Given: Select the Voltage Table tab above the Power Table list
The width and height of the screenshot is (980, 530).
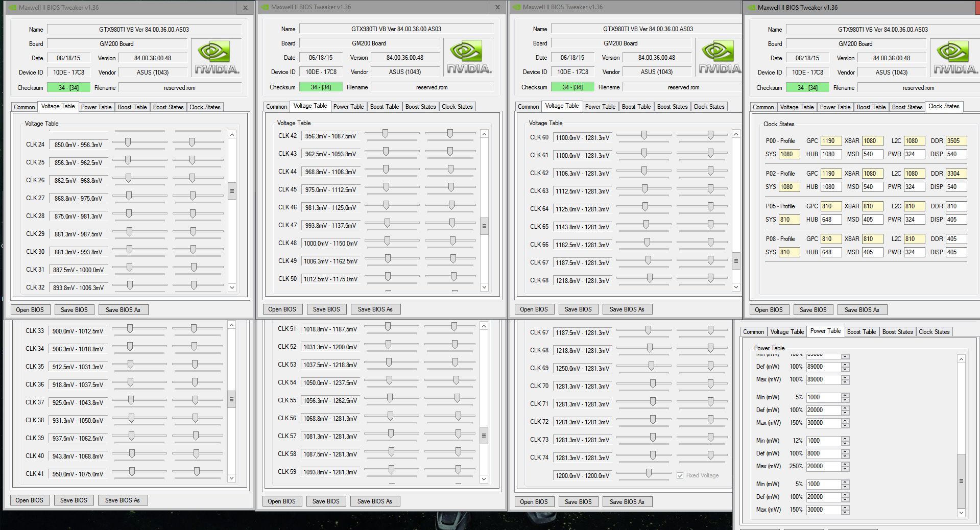Looking at the screenshot, I should point(787,332).
